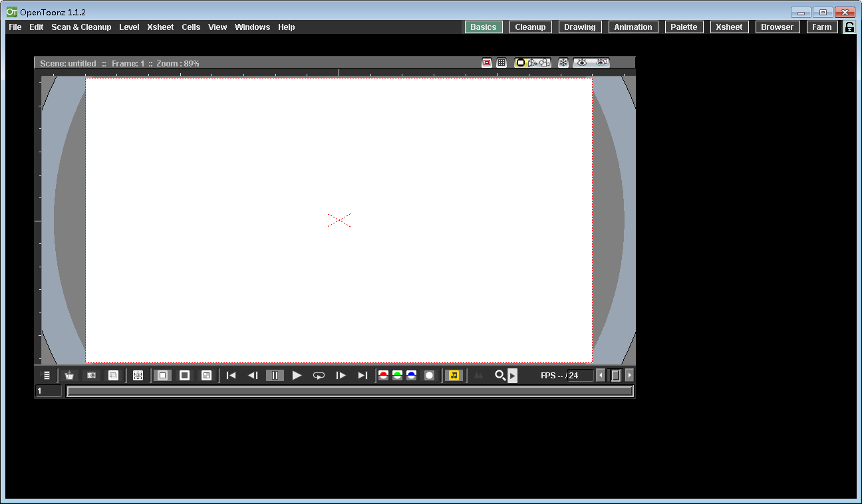The image size is (862, 504).
Task: Toggle the Safe Area overlay icon
Action: tap(487, 63)
